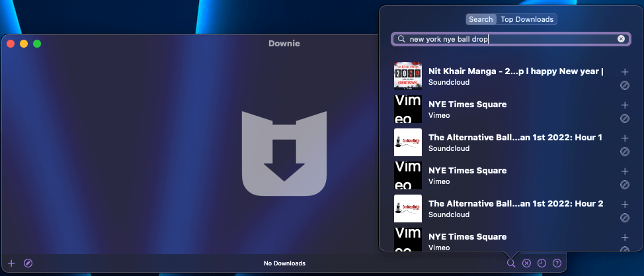Click 'Soundcloud' under the Hour 1 result
This screenshot has height=276, width=644.
point(449,148)
